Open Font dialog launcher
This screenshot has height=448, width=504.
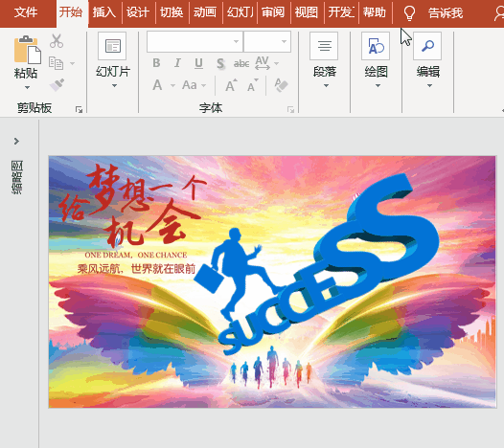(290, 110)
